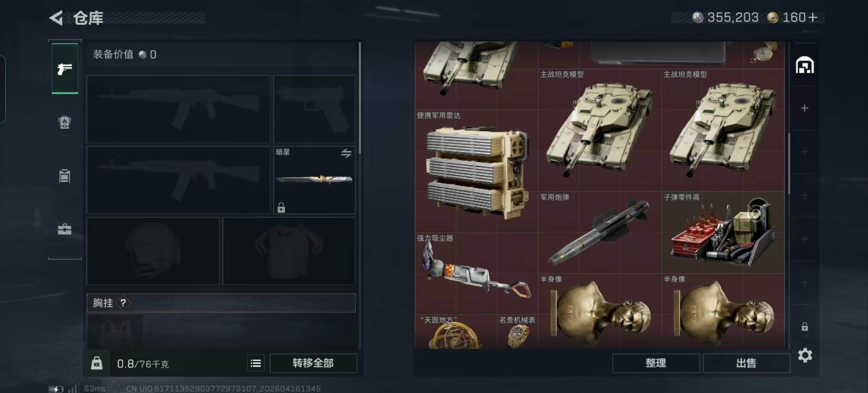This screenshot has width=868, height=393.
Task: Open the chest rig tab icon
Action: coord(65,176)
